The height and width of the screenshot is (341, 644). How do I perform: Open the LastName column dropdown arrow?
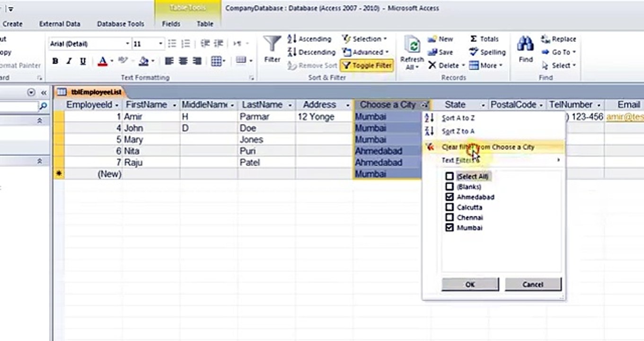pyautogui.click(x=290, y=105)
